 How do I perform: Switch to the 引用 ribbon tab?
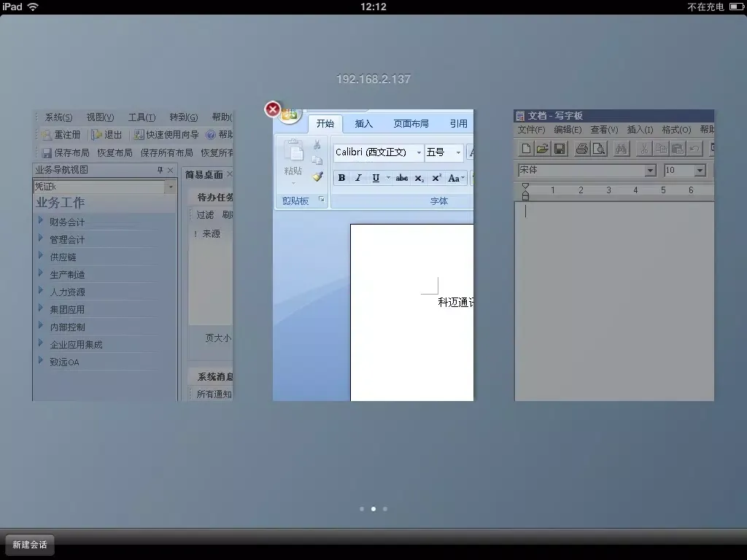tap(458, 124)
